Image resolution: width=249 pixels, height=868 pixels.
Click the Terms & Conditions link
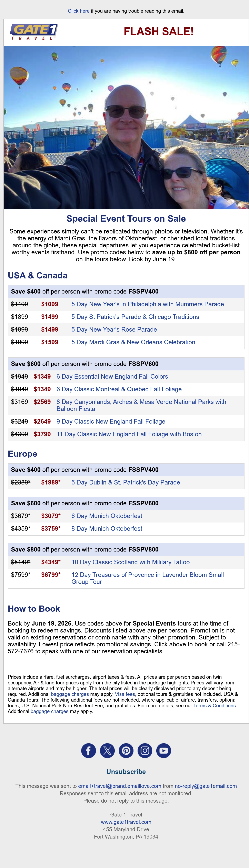coord(215,705)
